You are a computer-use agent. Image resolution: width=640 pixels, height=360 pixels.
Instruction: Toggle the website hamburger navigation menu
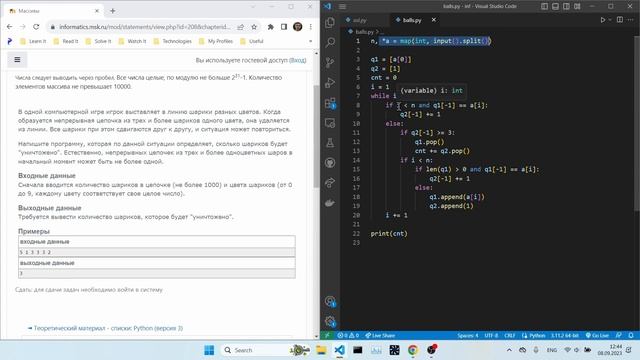pyautogui.click(x=17, y=60)
